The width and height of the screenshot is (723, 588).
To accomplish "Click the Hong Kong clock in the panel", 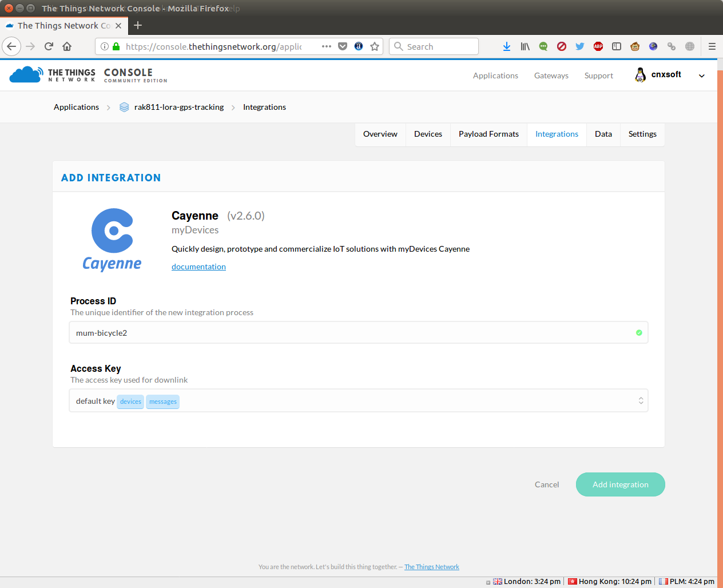I will (610, 582).
